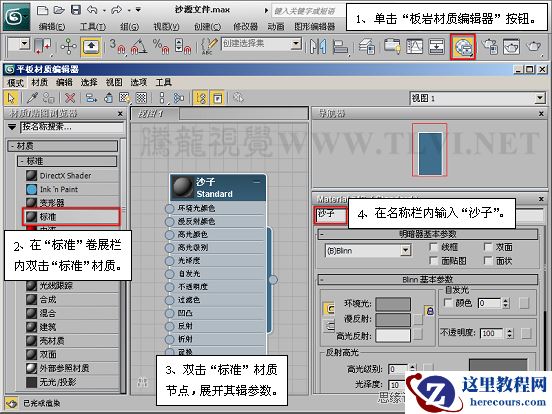Click the Render Setup teapot icon
This screenshot has height=414, width=552.
coord(490,47)
